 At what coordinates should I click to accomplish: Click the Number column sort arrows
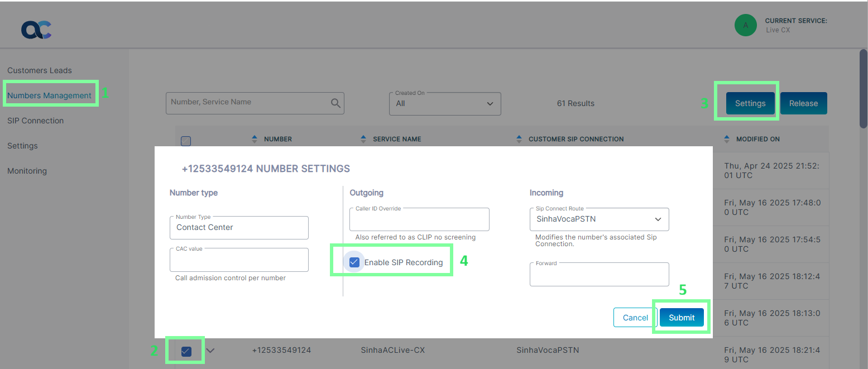(255, 139)
